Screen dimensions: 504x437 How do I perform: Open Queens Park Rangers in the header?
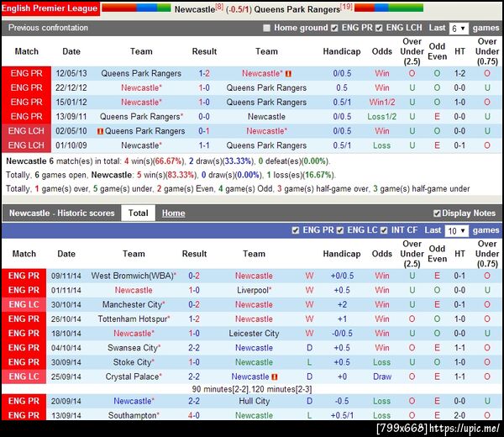[297, 9]
